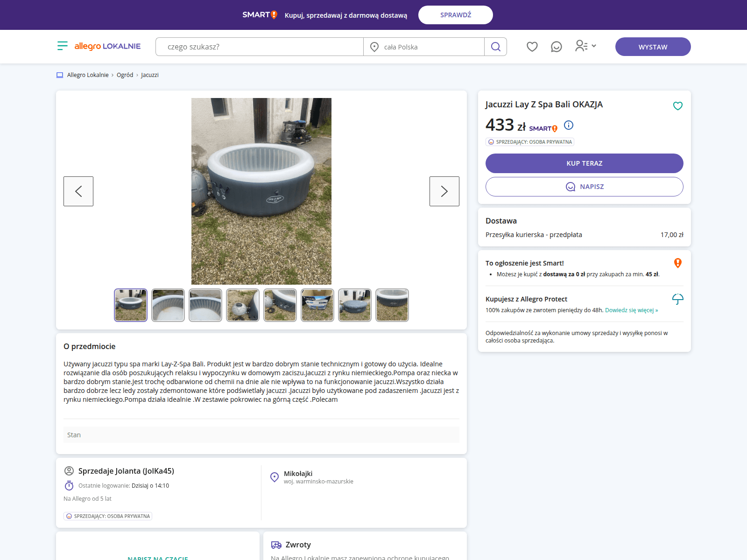Focus the 'czego szukasz?' search field
747x560 pixels.
[260, 47]
